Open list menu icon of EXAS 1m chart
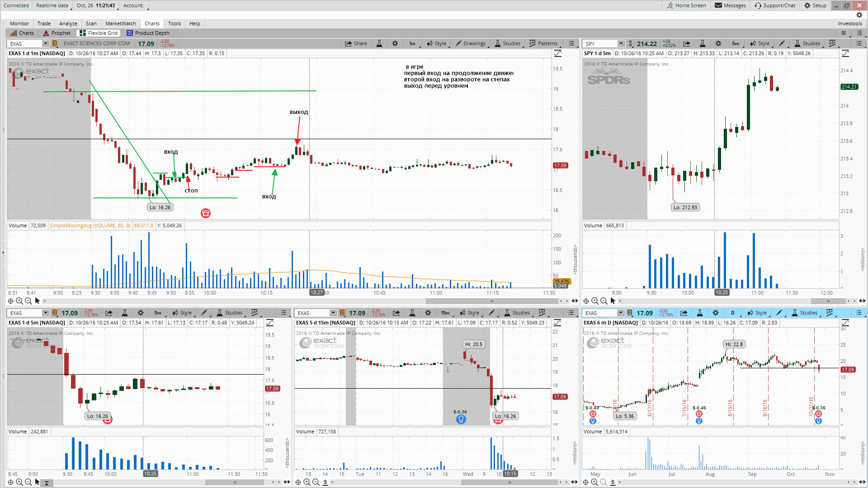 571,43
